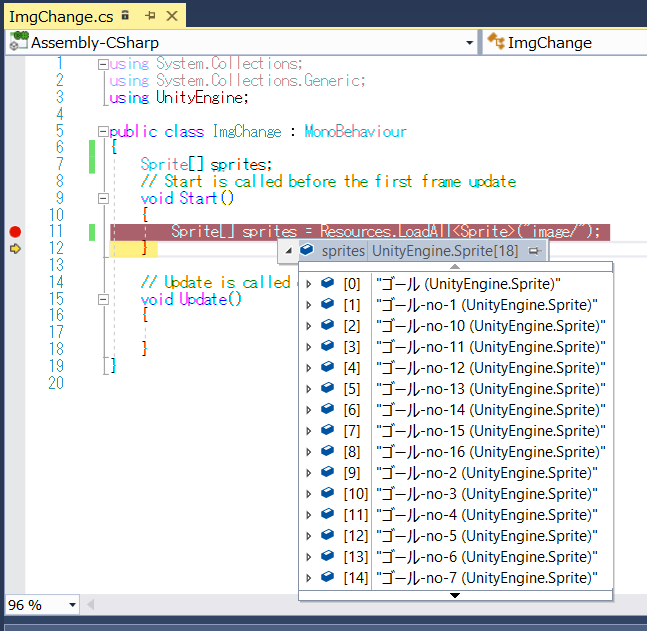This screenshot has height=631, width=647.
Task: Expand array element [8]
Action: tap(308, 452)
